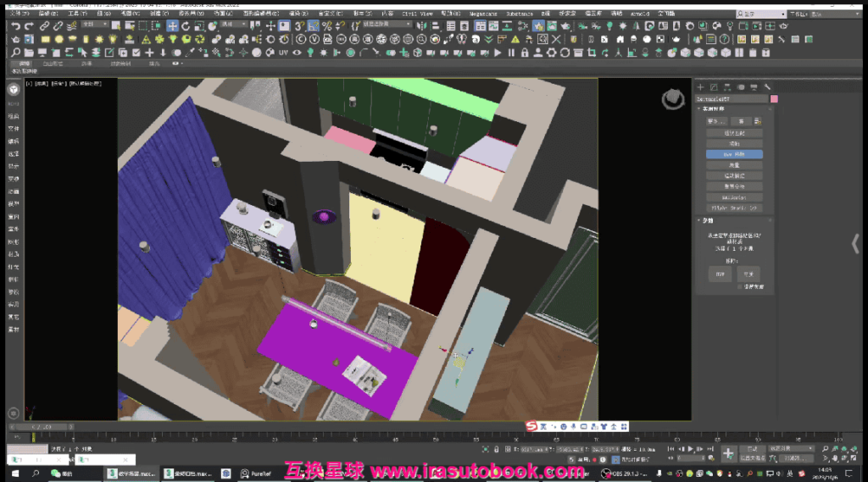
Task: Open the Megascans menu
Action: tap(482, 14)
